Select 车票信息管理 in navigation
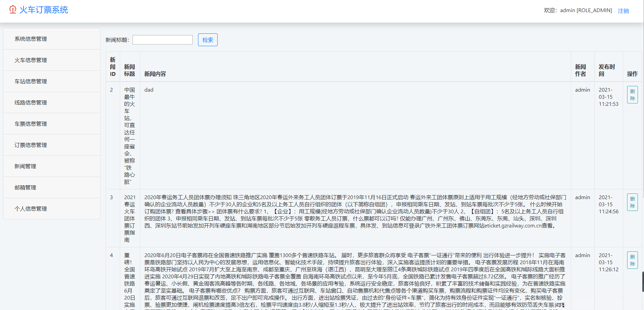The width and height of the screenshot is (644, 310). (x=31, y=124)
